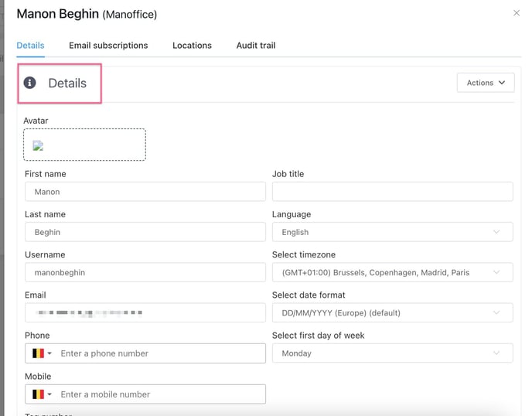Expand the Select timezone dropdown

coord(392,272)
